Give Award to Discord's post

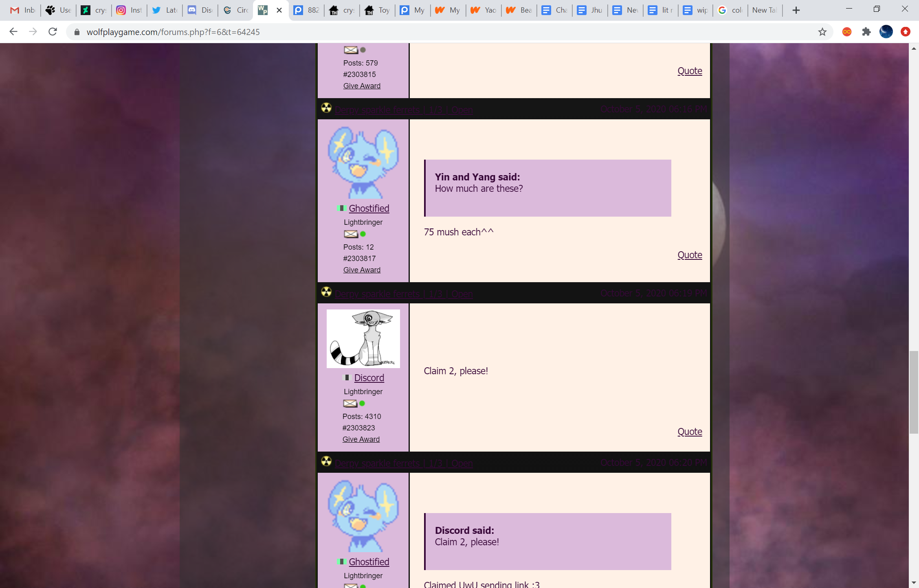[361, 439]
